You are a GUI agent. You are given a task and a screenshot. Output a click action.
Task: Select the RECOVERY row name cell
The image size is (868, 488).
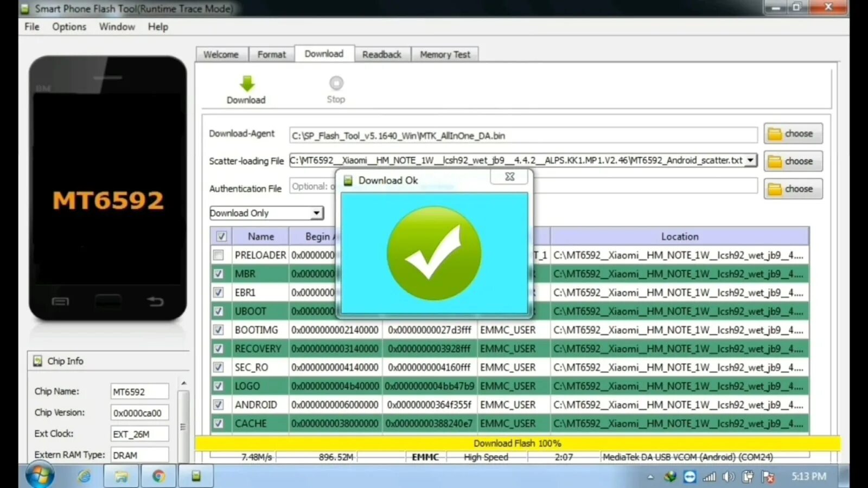tap(260, 349)
